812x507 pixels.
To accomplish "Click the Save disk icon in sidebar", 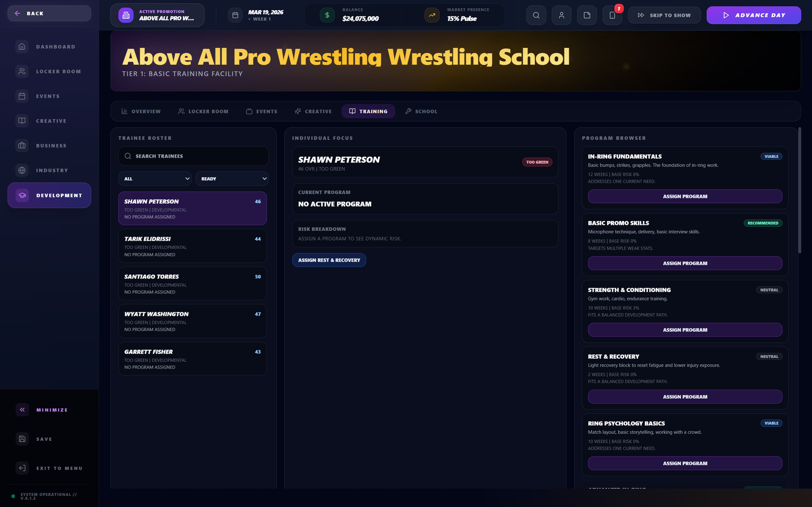I will pyautogui.click(x=22, y=439).
